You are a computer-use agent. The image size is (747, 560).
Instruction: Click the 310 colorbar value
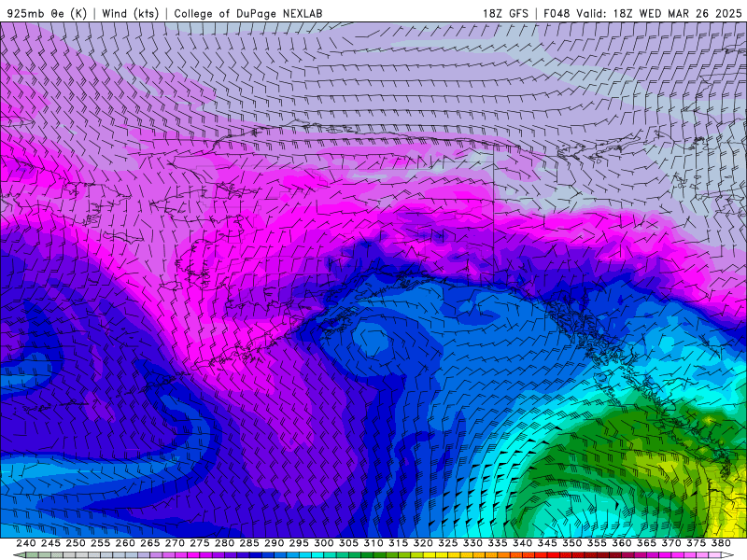pos(373,543)
